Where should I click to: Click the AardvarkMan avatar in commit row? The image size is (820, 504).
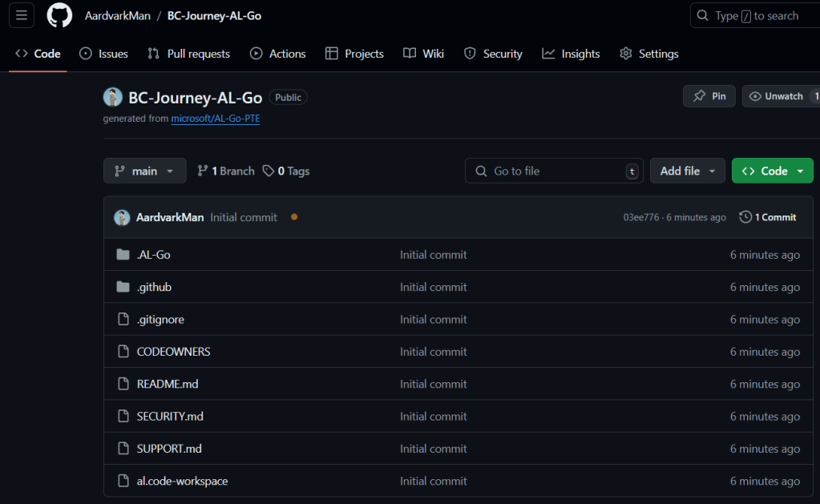coord(122,217)
